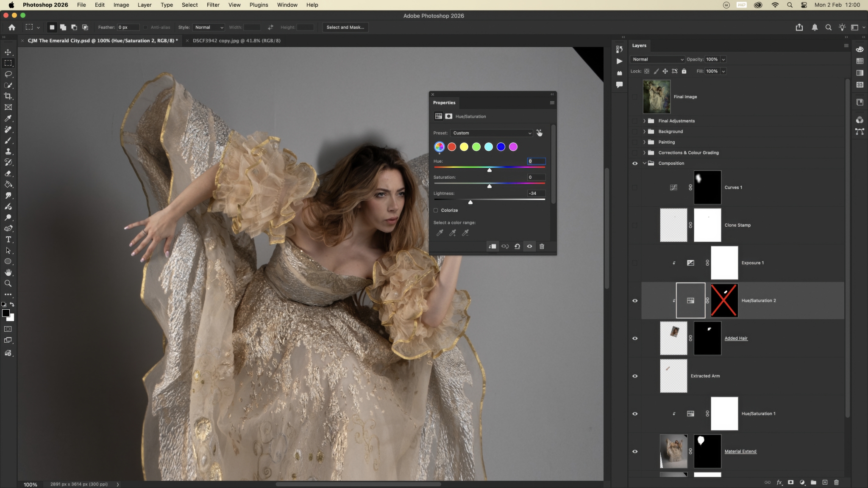Image resolution: width=868 pixels, height=488 pixels.
Task: Clip adjustment to layer below icon
Action: (x=492, y=247)
